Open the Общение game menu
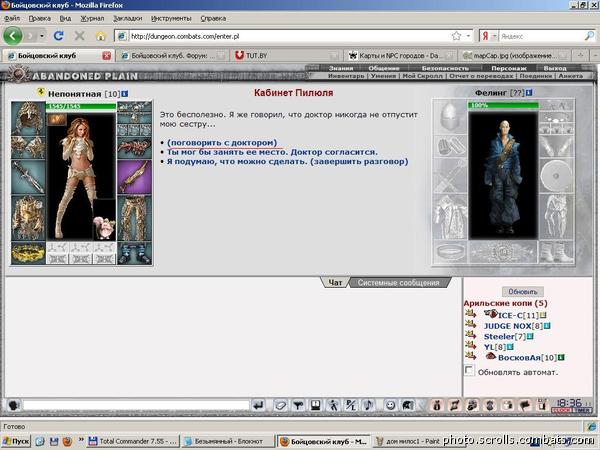This screenshot has height=450, width=600. click(x=384, y=68)
